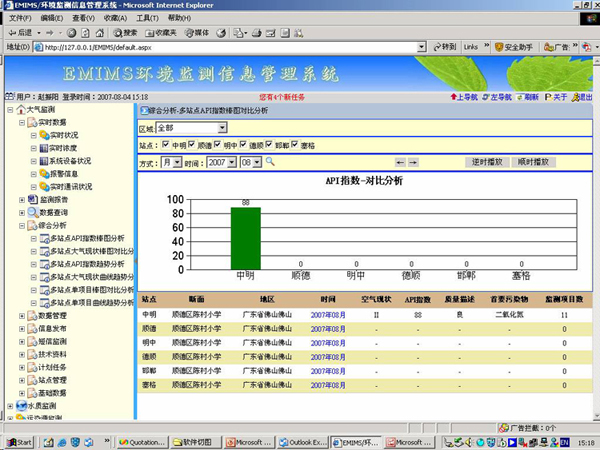The image size is (600, 450).
Task: Click the green 中明 bar in chart
Action: coord(246,238)
